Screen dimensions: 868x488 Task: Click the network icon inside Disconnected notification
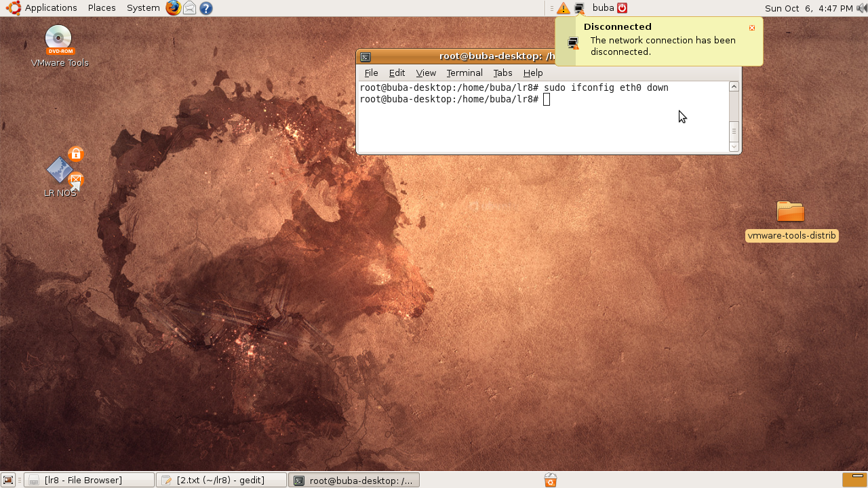[x=574, y=43]
